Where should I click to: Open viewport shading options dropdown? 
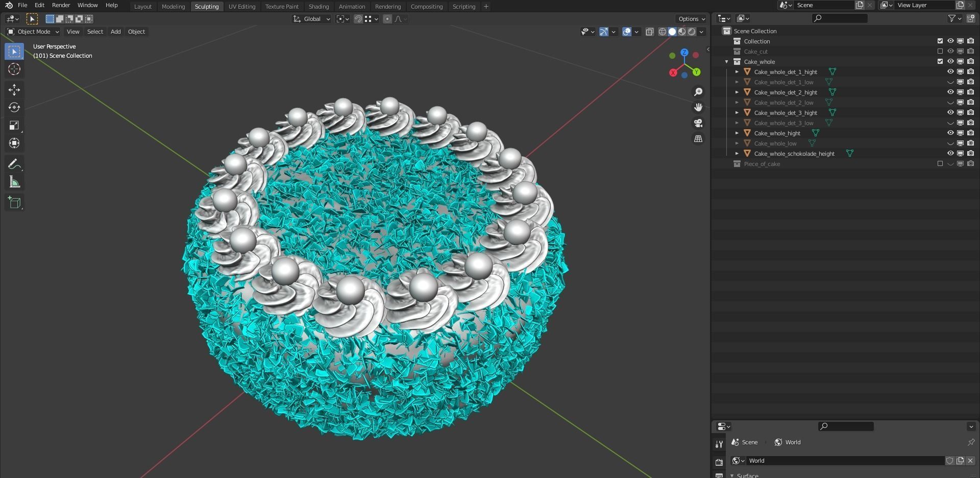[702, 32]
